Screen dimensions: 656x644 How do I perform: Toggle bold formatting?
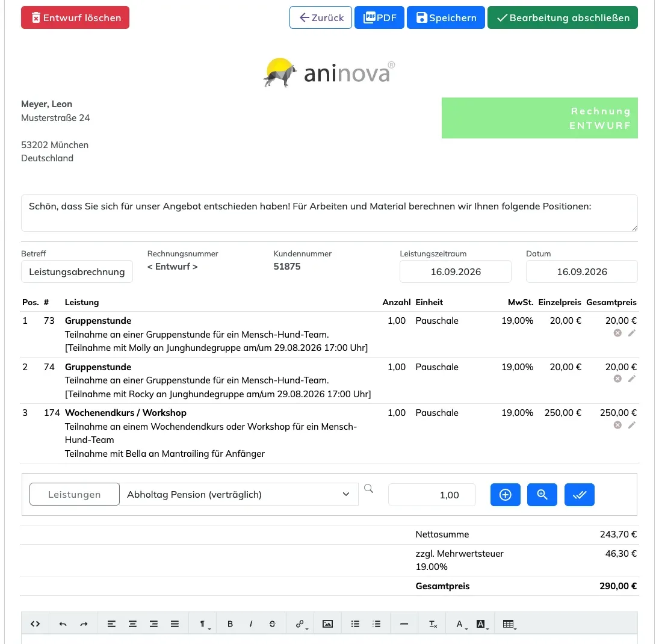point(230,624)
